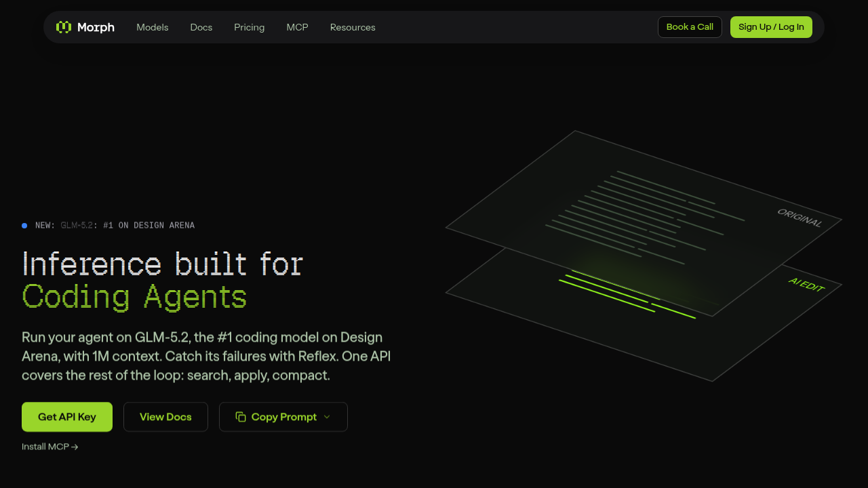Open the Models menu

pos(153,27)
